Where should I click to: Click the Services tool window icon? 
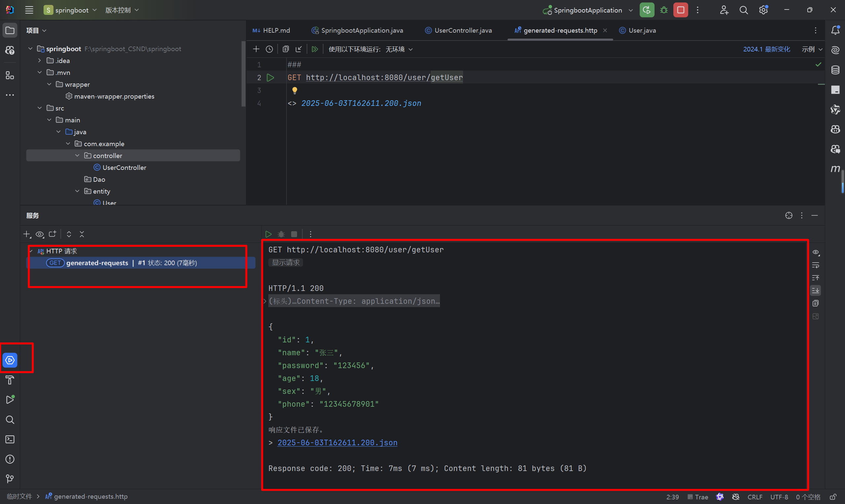click(10, 360)
